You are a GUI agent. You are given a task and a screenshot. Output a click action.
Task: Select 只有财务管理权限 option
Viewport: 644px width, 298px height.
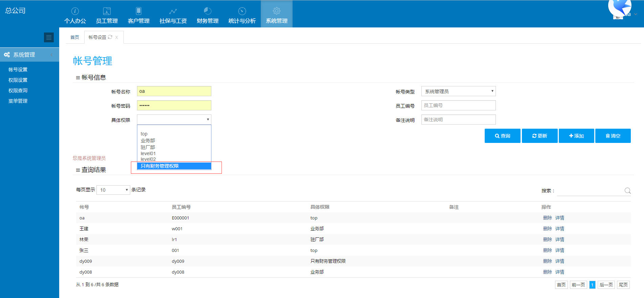[174, 166]
